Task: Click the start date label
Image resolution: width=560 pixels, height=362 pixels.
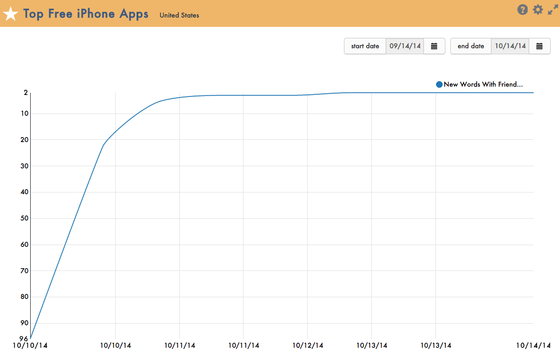Action: click(365, 46)
